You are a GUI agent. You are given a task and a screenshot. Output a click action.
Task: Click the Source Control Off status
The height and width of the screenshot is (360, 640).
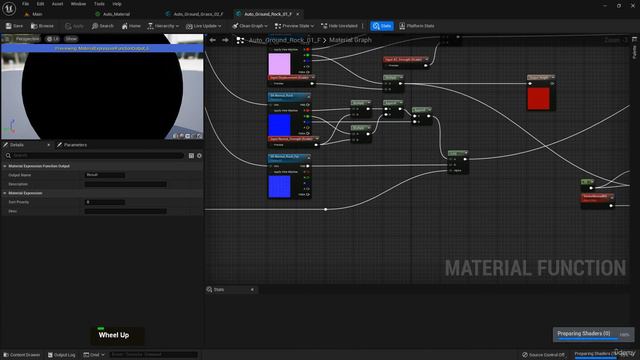(x=543, y=355)
